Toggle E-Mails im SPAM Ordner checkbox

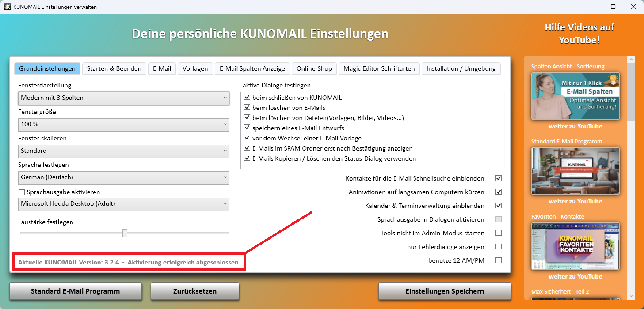coord(247,148)
